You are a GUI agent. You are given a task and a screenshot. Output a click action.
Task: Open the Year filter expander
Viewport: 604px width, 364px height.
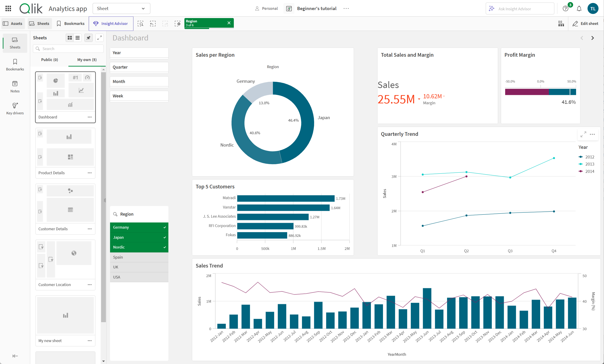(139, 53)
